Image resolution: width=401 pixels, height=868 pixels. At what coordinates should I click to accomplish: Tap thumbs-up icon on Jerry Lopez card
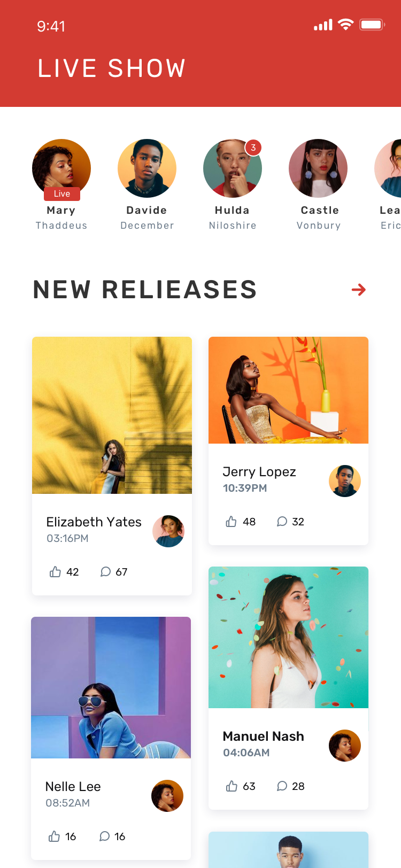231,522
